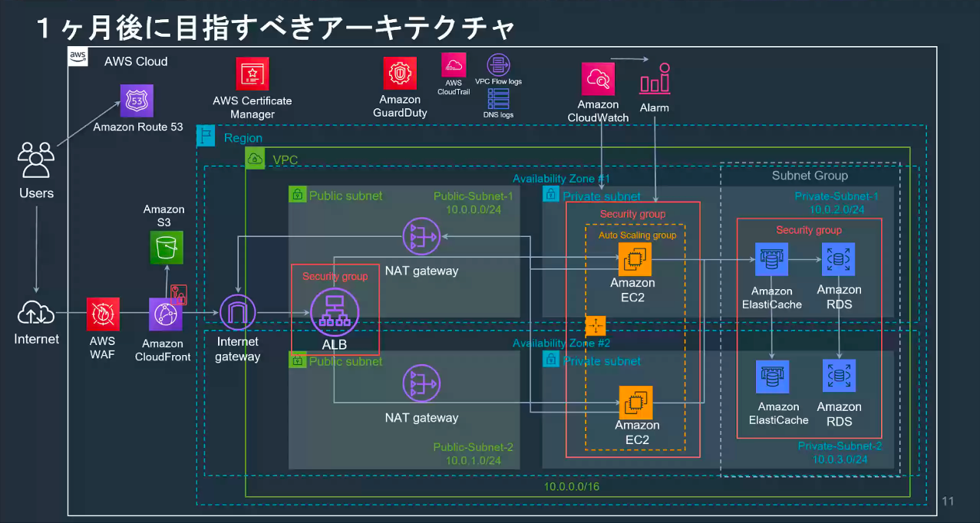Image resolution: width=980 pixels, height=523 pixels.
Task: Select the Region flag icon
Action: (206, 136)
